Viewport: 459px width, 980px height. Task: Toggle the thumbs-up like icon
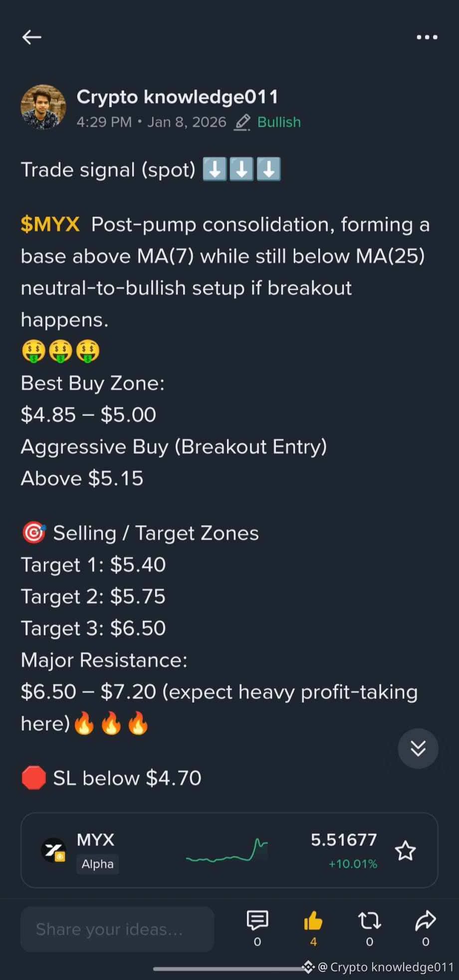tap(313, 921)
